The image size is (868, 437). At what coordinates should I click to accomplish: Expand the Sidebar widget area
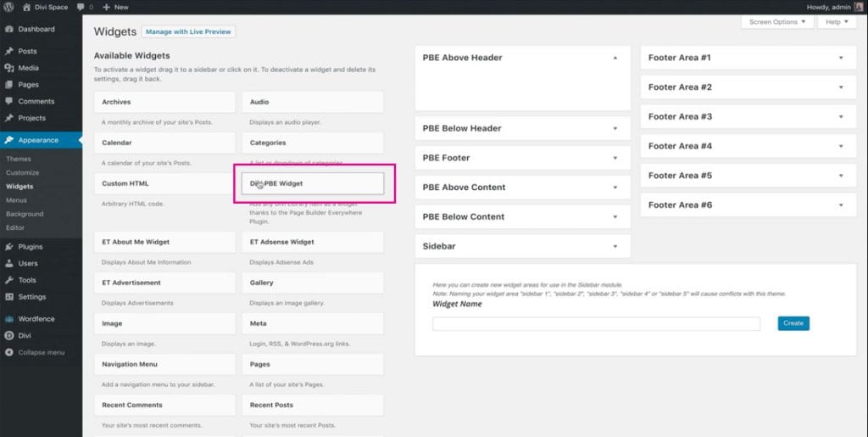pos(615,246)
